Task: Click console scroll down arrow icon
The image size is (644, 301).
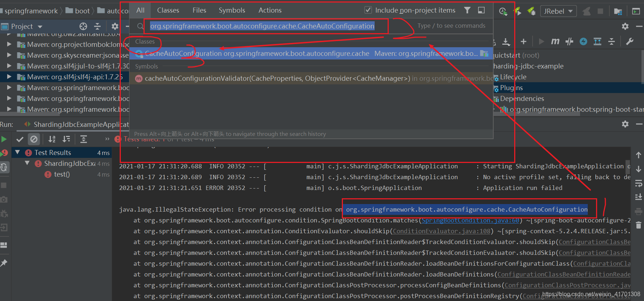Action: point(639,169)
